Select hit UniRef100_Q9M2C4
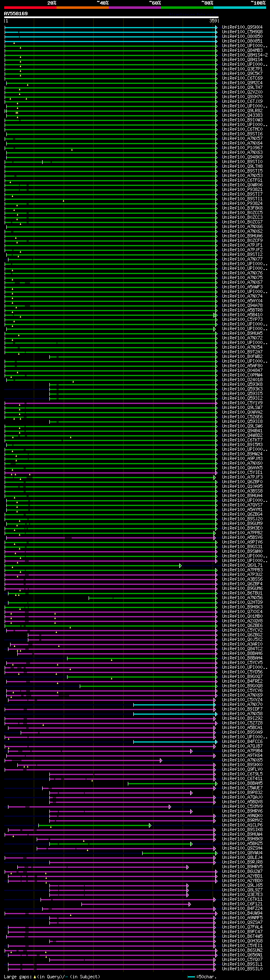270x980 pixels. (x=242, y=83)
